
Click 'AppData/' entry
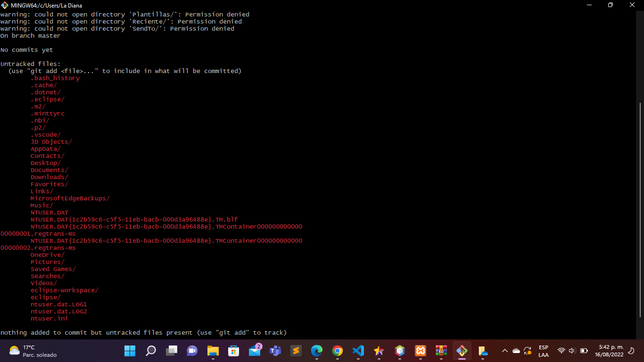(x=46, y=149)
